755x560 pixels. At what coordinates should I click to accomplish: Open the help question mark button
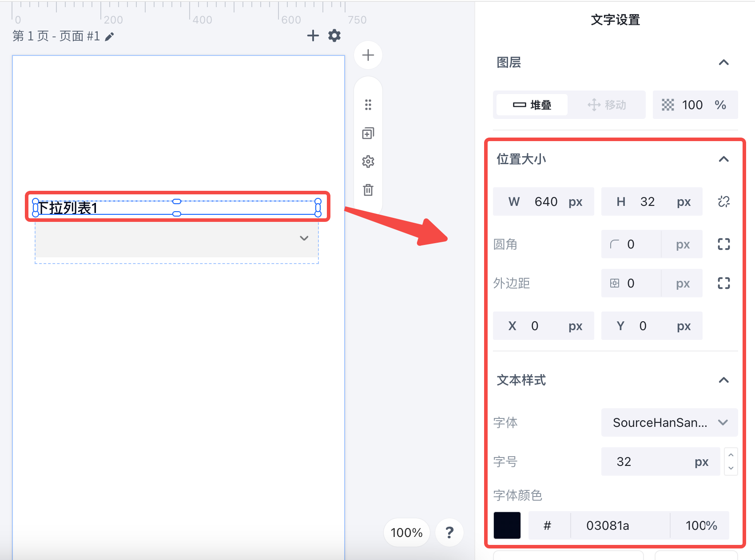coord(449,532)
